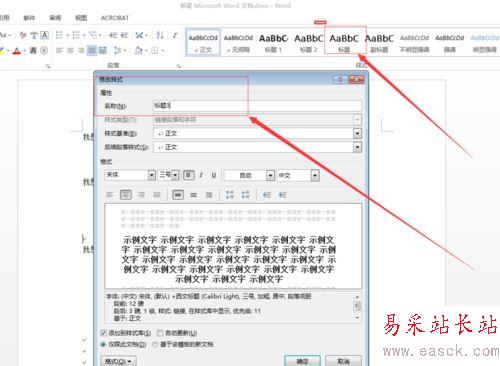Screen dimensions: 500x366
Task: Toggle Italic in the dialog format row
Action: (x=201, y=175)
